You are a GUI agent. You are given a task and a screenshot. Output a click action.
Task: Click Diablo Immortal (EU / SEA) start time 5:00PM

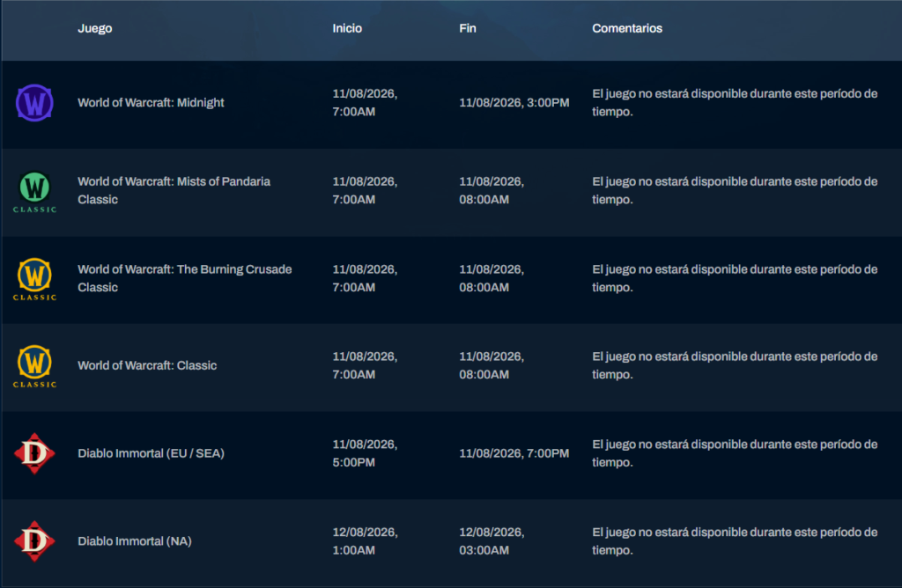pyautogui.click(x=365, y=453)
